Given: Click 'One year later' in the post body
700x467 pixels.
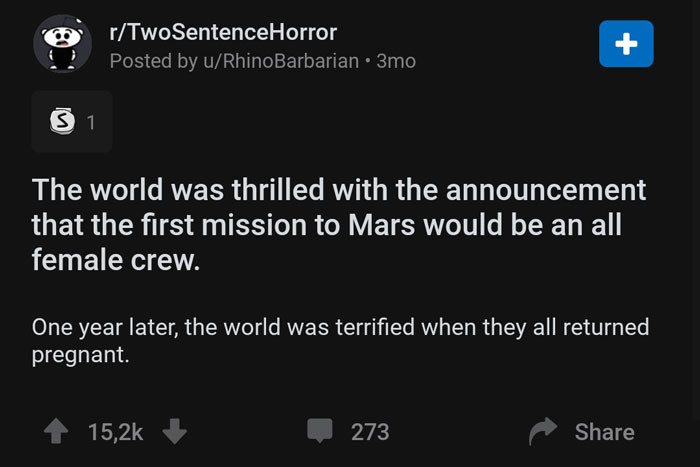Looking at the screenshot, I should 105,327.
